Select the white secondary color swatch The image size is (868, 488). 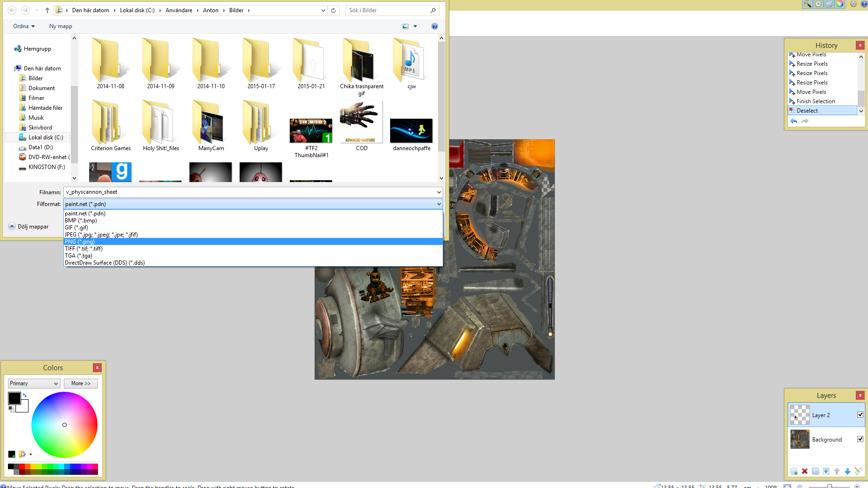[23, 407]
